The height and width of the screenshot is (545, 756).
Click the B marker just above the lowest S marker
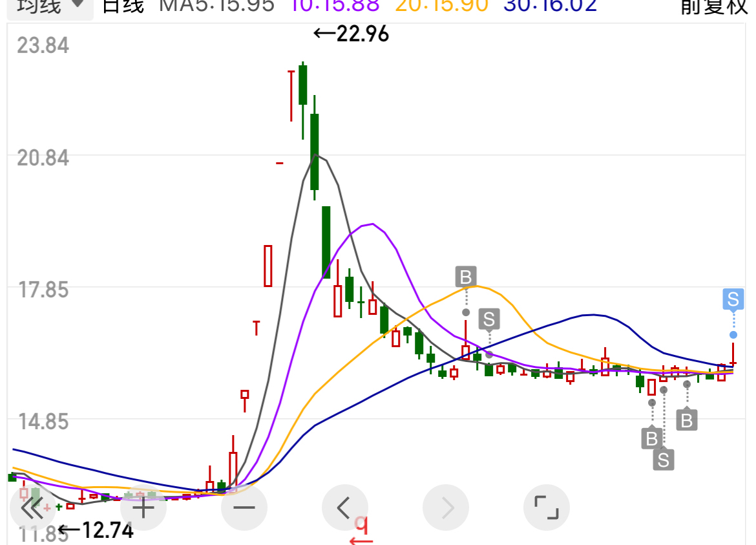[x=652, y=439]
